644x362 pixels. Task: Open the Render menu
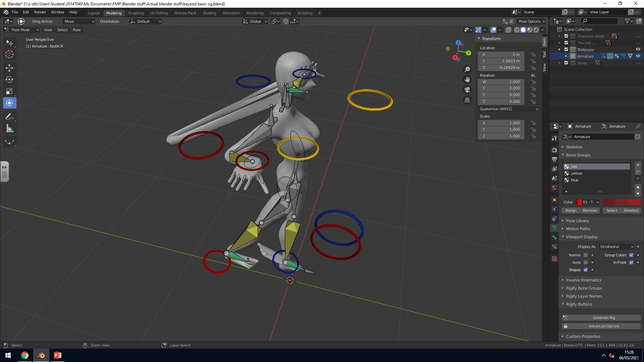point(40,12)
